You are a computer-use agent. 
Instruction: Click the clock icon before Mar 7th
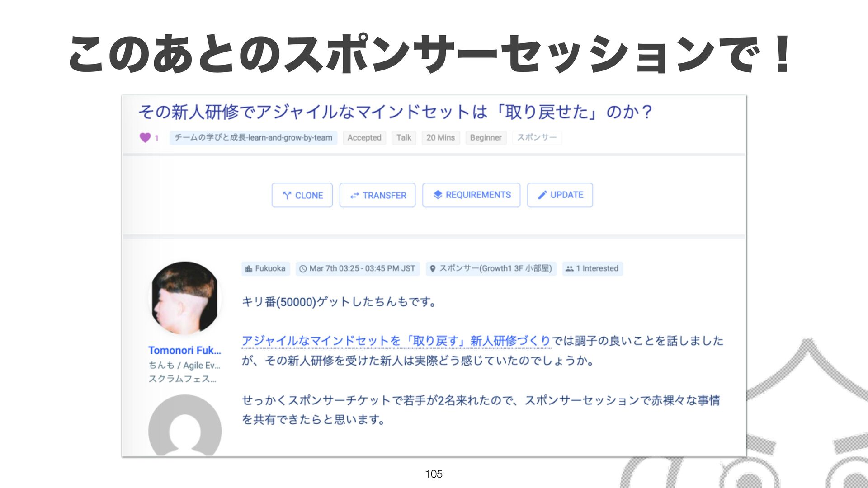click(x=303, y=268)
